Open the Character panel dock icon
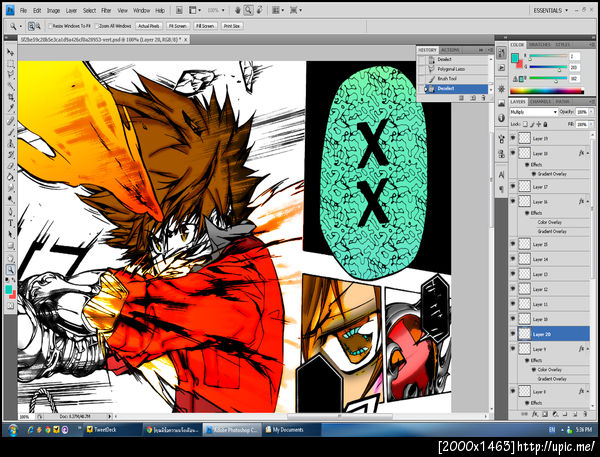Screen dimensions: 600x457 point(501,175)
